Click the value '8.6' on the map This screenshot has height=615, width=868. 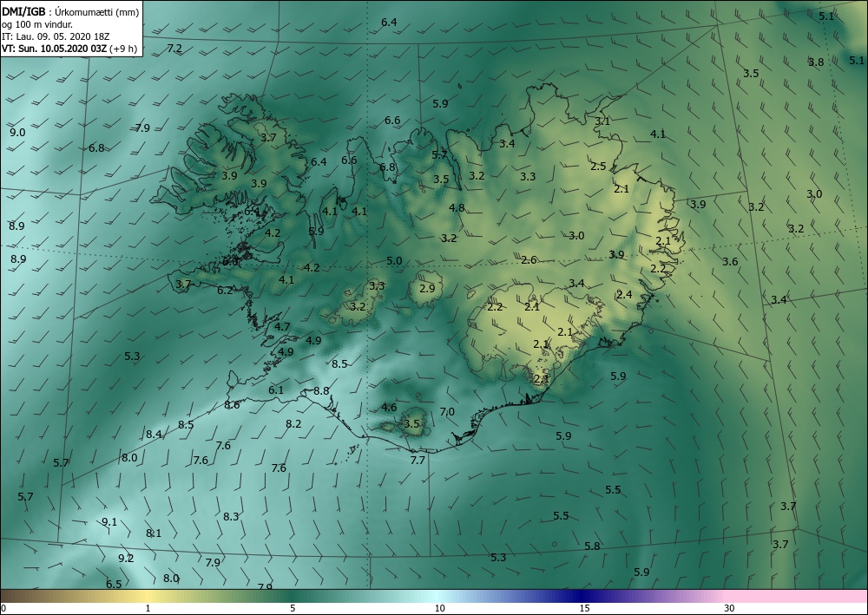coord(232,405)
